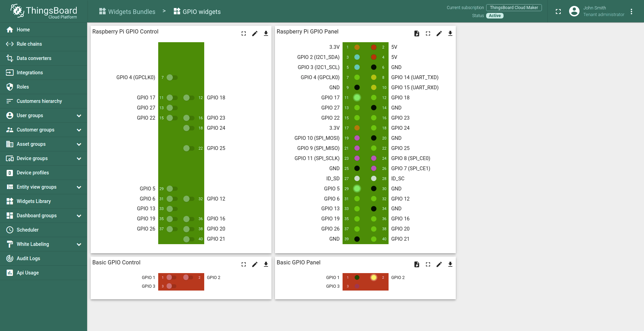
Task: Download Basic GPIO Panel widget
Action: [x=450, y=264]
